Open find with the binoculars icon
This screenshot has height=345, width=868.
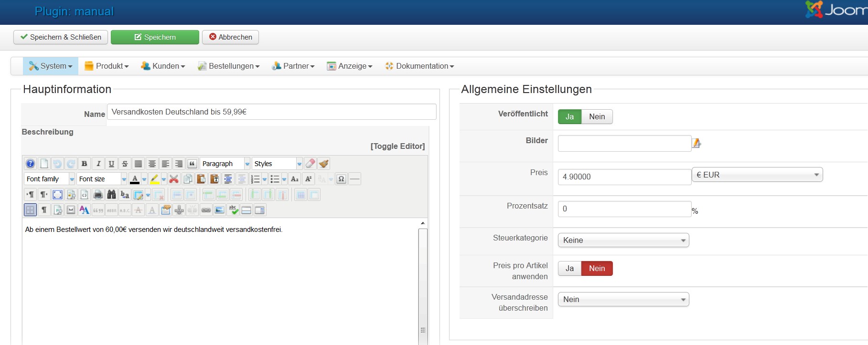coord(111,195)
